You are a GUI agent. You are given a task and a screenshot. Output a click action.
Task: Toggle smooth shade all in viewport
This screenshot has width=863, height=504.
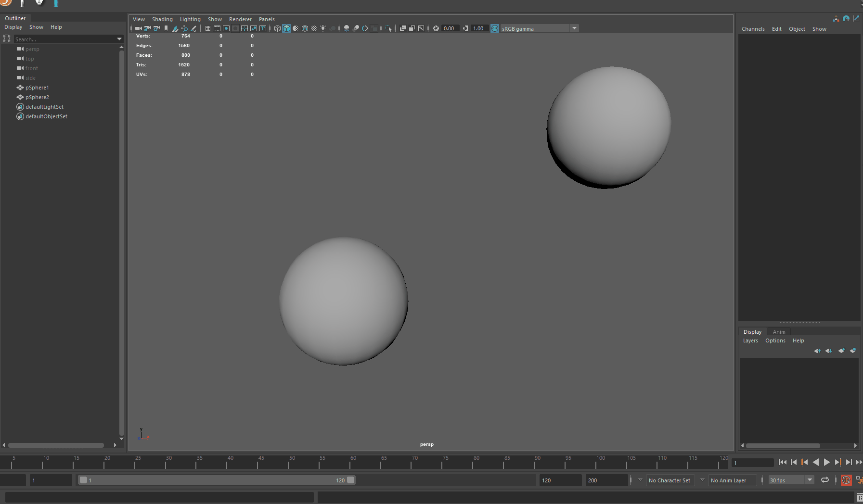286,28
